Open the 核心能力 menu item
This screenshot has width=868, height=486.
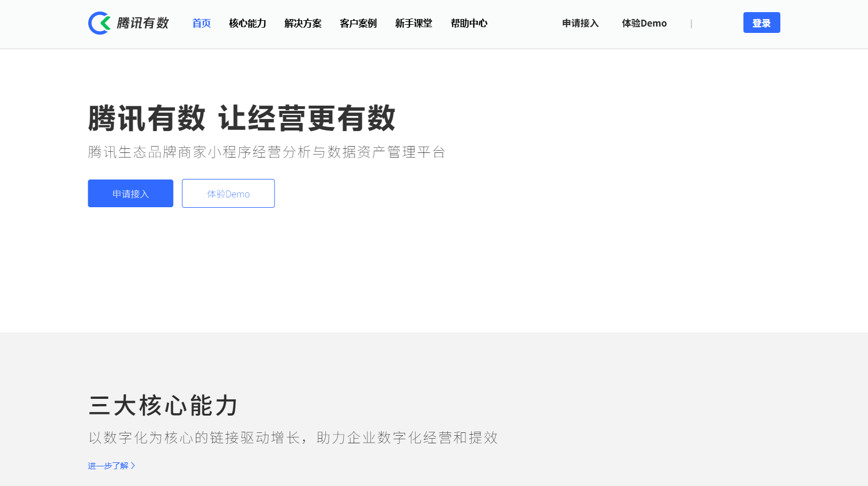(x=247, y=23)
